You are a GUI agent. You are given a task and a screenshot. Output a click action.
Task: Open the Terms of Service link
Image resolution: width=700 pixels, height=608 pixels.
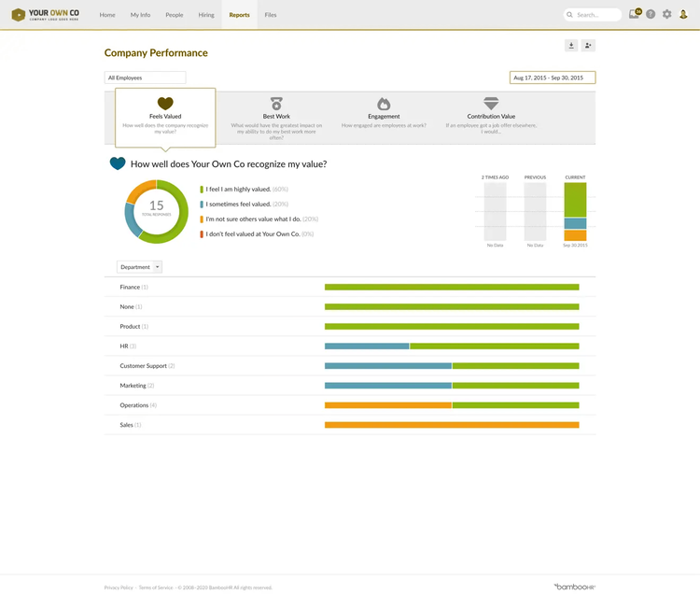156,587
